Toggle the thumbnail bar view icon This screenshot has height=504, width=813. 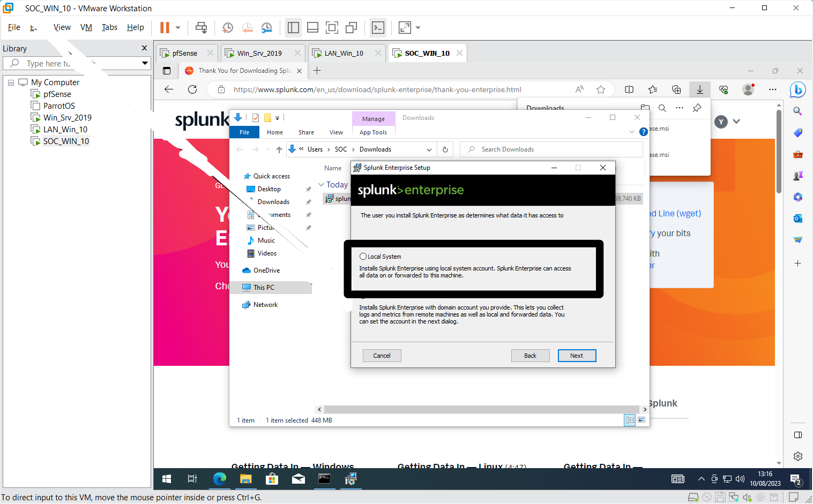(x=312, y=27)
